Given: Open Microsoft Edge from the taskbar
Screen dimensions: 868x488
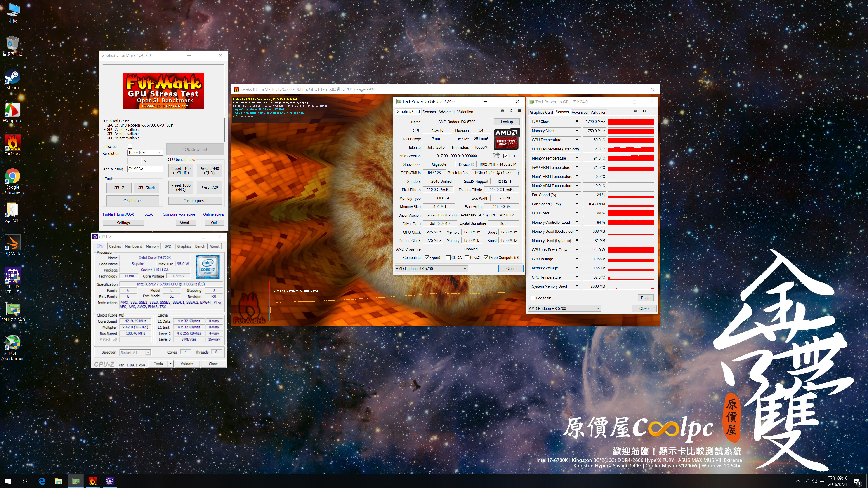Looking at the screenshot, I should pyautogui.click(x=42, y=481).
